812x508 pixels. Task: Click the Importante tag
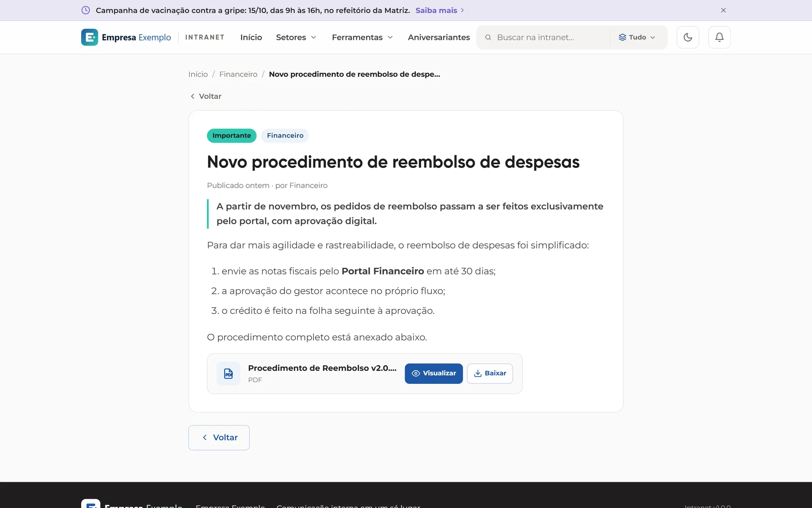232,135
